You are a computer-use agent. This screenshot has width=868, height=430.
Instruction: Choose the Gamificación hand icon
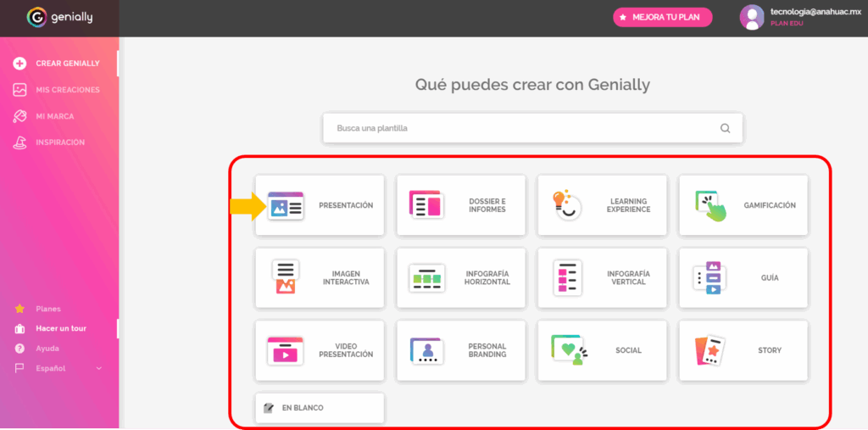711,205
